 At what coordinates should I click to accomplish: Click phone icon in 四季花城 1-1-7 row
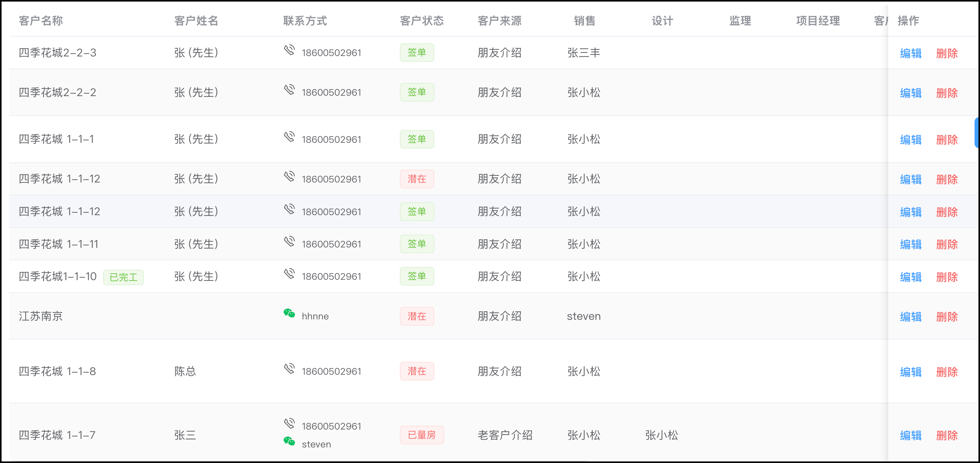tap(289, 423)
